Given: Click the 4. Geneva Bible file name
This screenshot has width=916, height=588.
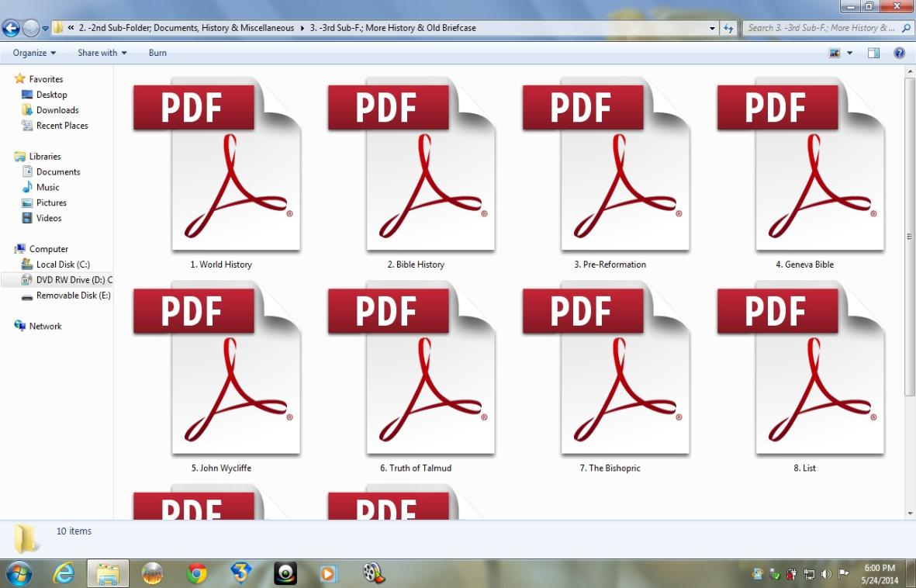Looking at the screenshot, I should (804, 265).
